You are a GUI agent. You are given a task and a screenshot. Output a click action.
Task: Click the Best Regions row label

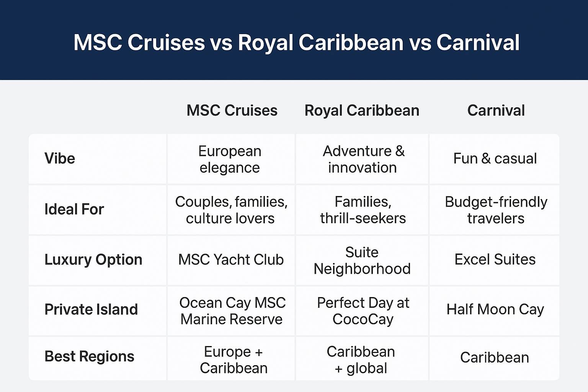coord(89,356)
